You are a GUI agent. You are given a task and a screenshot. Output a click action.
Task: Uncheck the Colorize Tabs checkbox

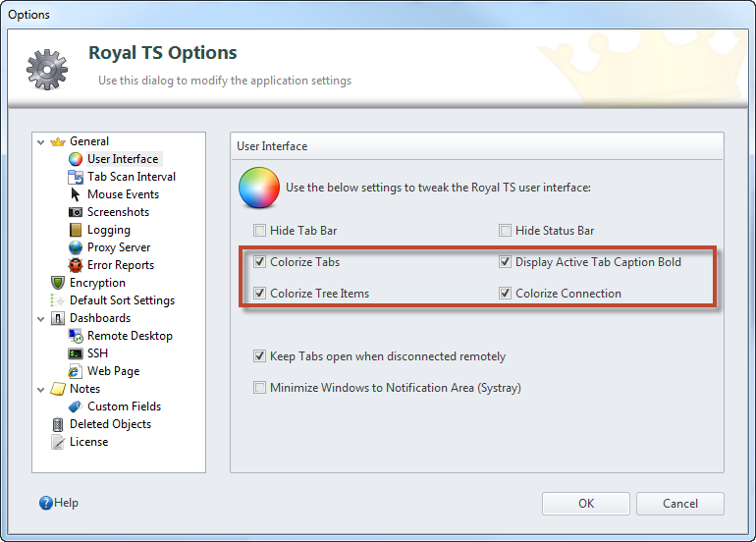[x=260, y=262]
